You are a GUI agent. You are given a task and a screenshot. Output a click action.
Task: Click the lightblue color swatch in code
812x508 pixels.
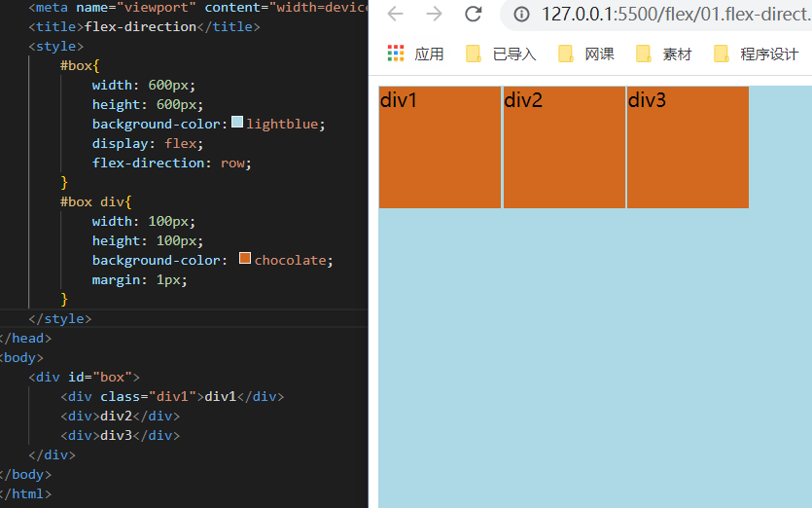tap(237, 122)
